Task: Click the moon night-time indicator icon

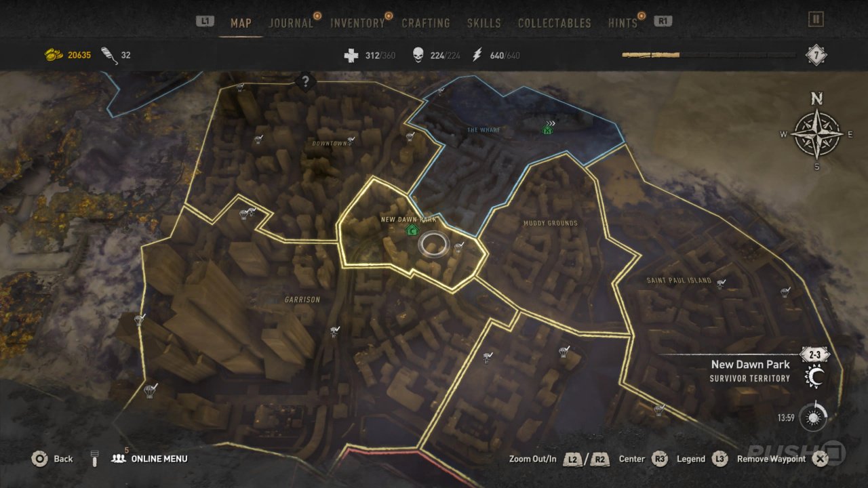Action: (x=813, y=377)
